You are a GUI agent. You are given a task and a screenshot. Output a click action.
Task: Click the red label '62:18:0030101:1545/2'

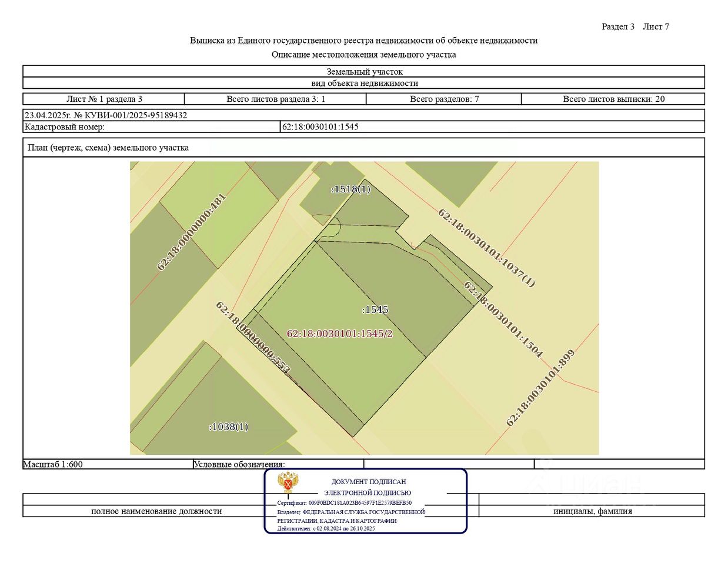point(339,334)
